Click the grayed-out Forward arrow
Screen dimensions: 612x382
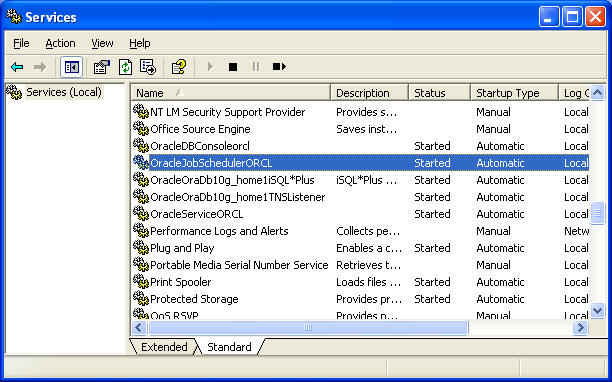coord(39,67)
